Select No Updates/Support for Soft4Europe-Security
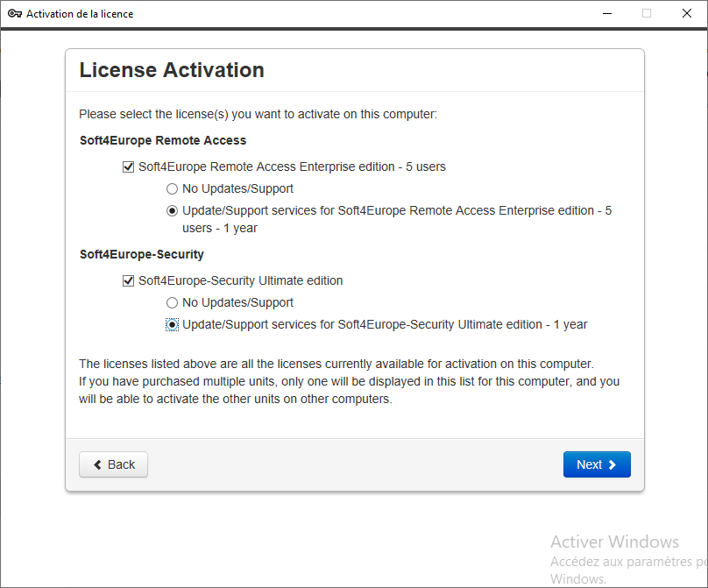 click(x=172, y=302)
